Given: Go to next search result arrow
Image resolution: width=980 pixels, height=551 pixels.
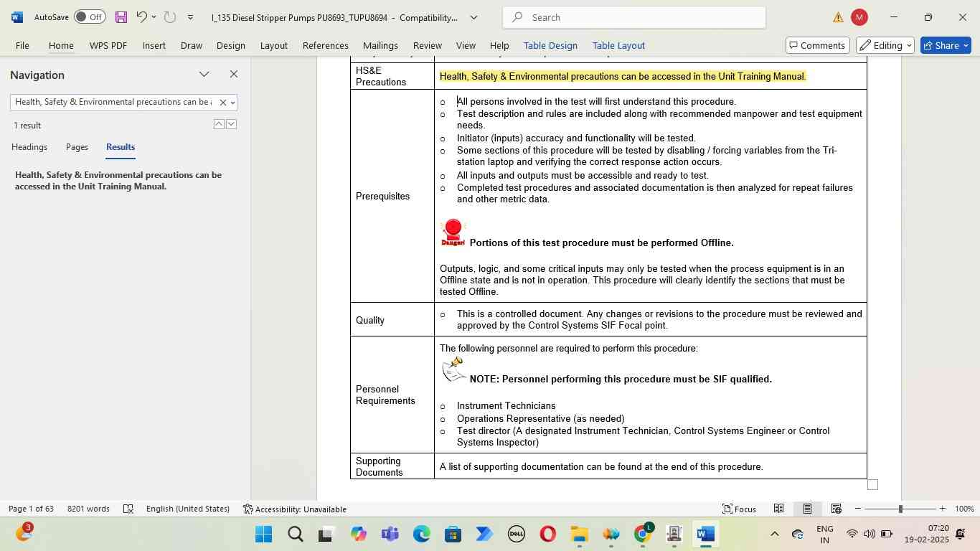Looking at the screenshot, I should pyautogui.click(x=231, y=125).
